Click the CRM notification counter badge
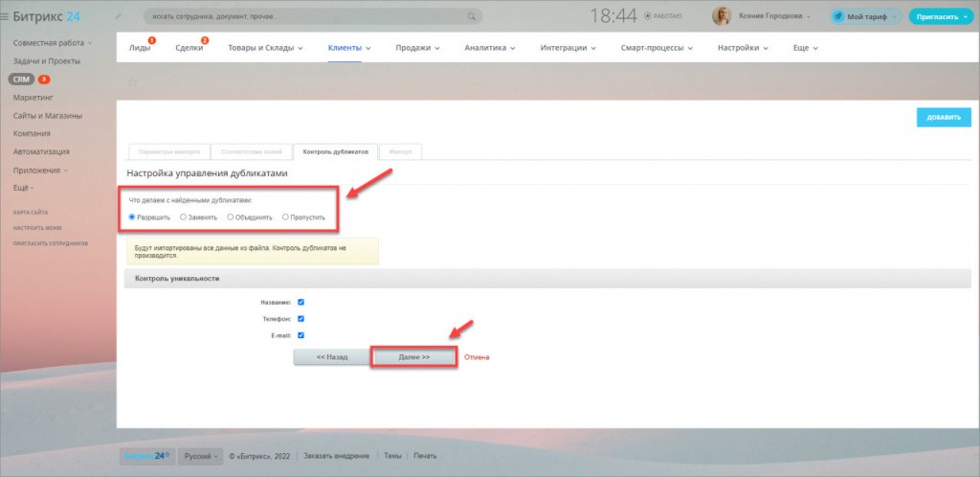This screenshot has width=980, height=477. click(x=44, y=79)
